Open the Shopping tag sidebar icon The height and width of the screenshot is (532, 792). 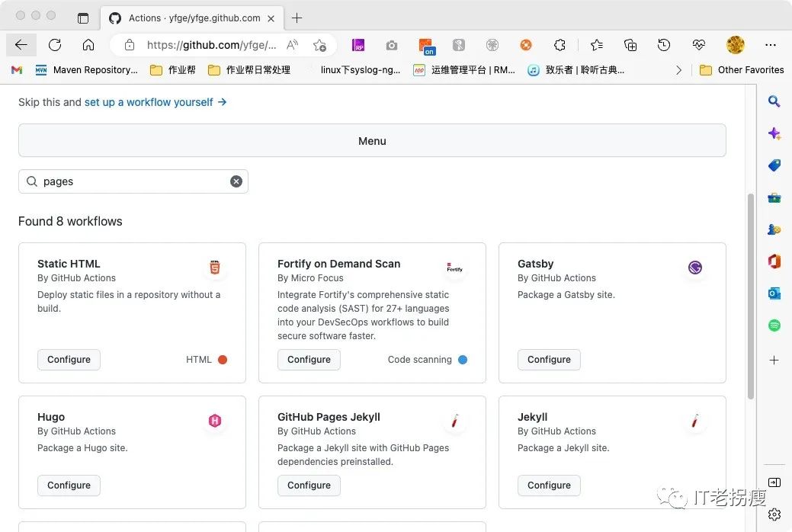tap(774, 165)
